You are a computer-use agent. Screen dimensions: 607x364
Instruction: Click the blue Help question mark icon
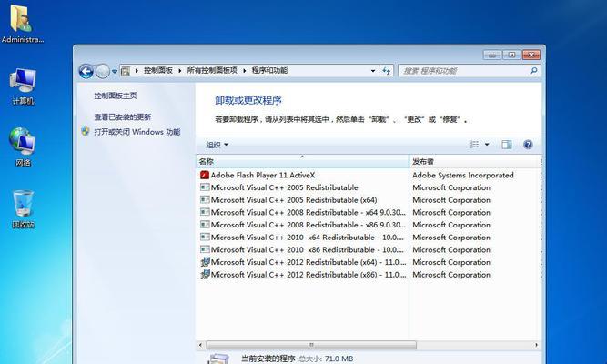click(x=528, y=145)
